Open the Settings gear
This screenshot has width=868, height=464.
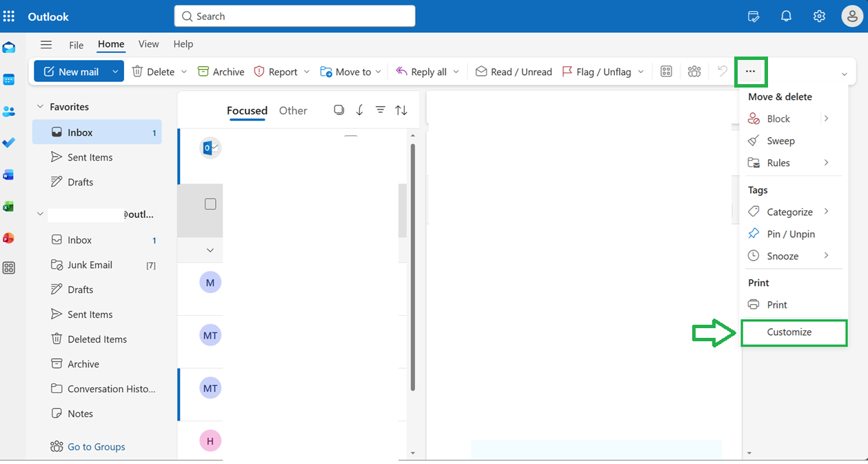(x=819, y=17)
